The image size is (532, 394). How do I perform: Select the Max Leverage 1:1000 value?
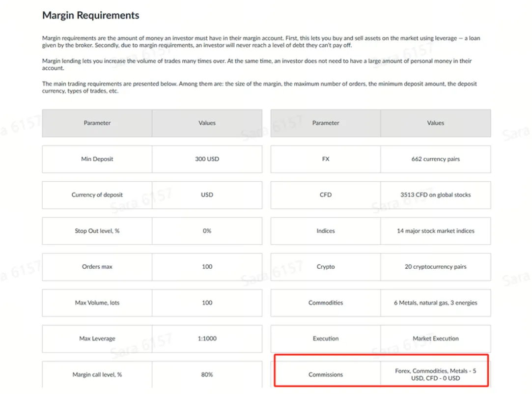[x=207, y=338]
